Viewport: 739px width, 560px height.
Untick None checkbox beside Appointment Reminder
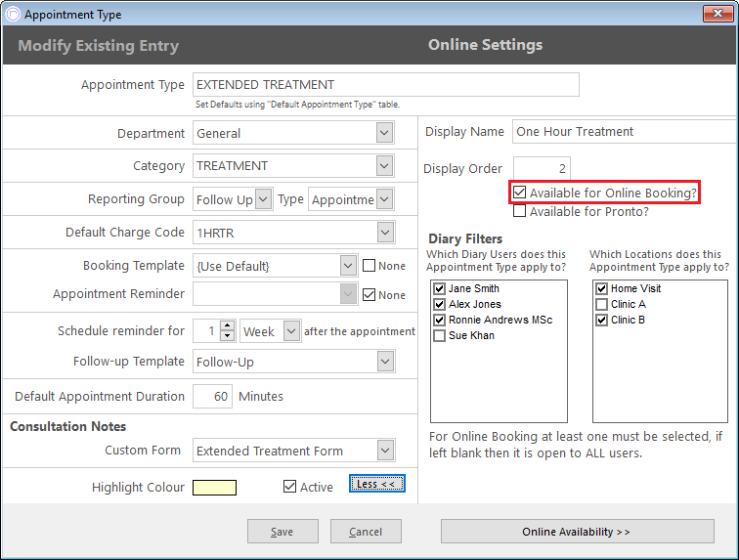(369, 295)
